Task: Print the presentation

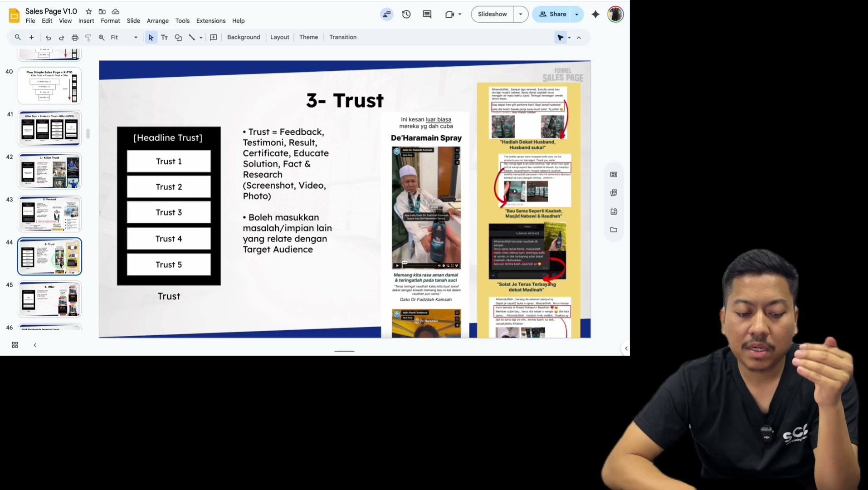Action: coord(75,38)
